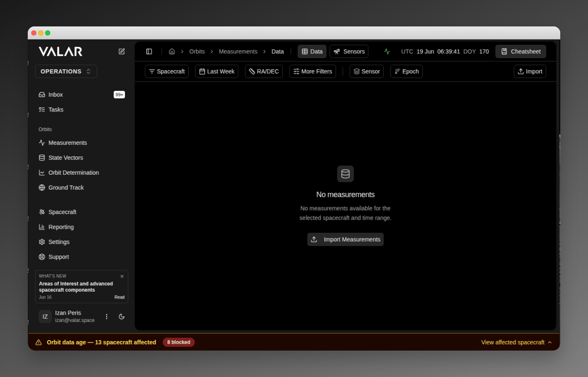Open the Last Week date range filter
The image size is (588, 377).
217,71
